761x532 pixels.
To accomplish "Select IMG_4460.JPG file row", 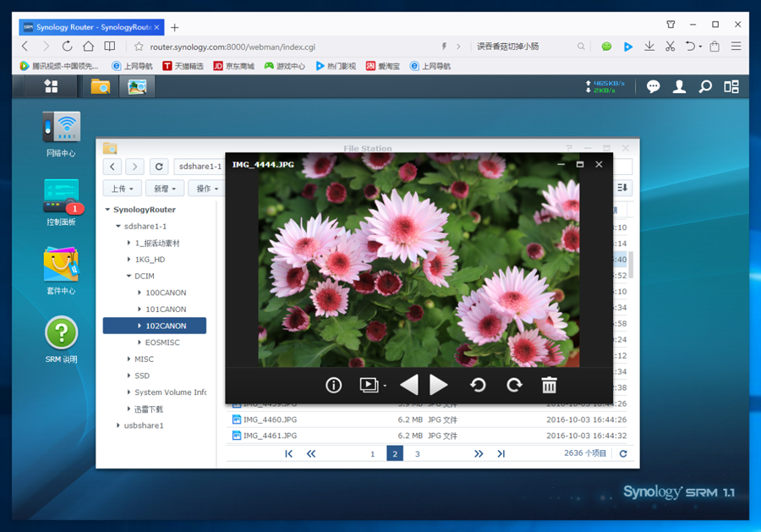I will pyautogui.click(x=271, y=420).
